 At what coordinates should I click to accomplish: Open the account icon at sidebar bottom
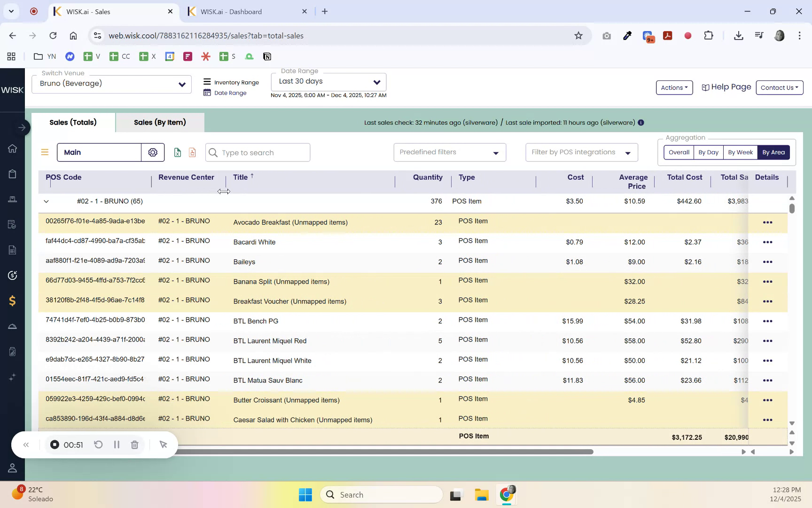point(12,468)
